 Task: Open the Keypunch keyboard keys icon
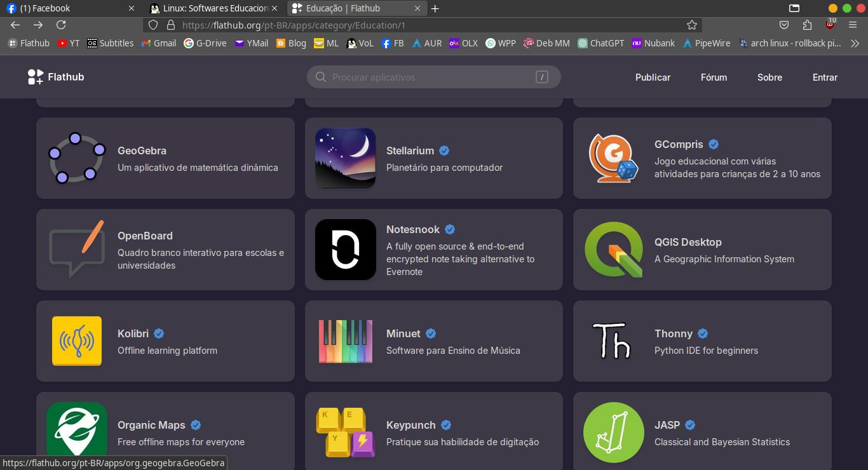coord(345,433)
